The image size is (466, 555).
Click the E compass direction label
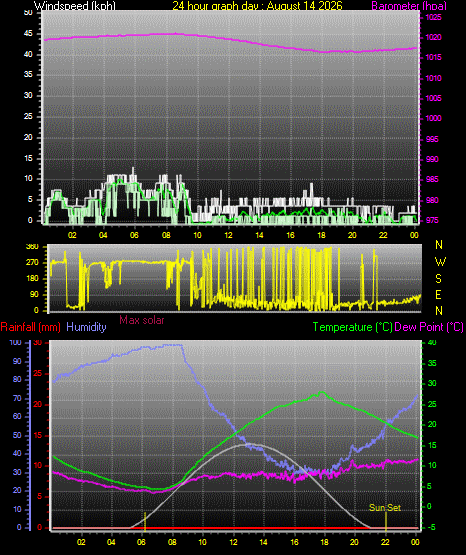pyautogui.click(x=438, y=295)
